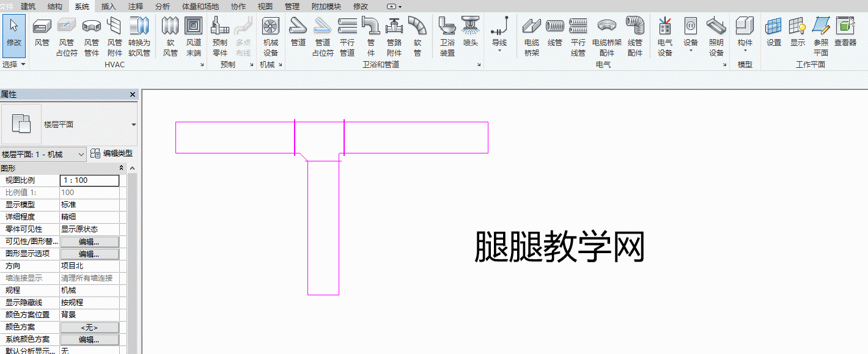Open the 管理 ribbon tab

pyautogui.click(x=292, y=6)
